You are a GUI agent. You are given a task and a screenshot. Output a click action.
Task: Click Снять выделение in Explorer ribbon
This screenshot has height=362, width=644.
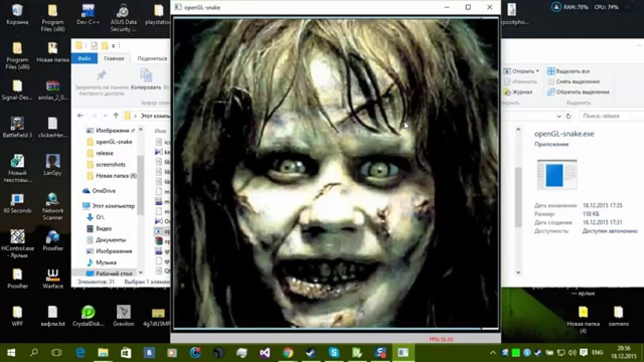pos(574,81)
